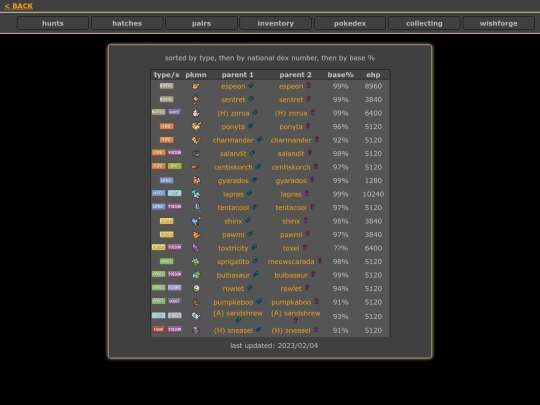Go back using the < BACK link
The height and width of the screenshot is (405, 540).
(19, 6)
